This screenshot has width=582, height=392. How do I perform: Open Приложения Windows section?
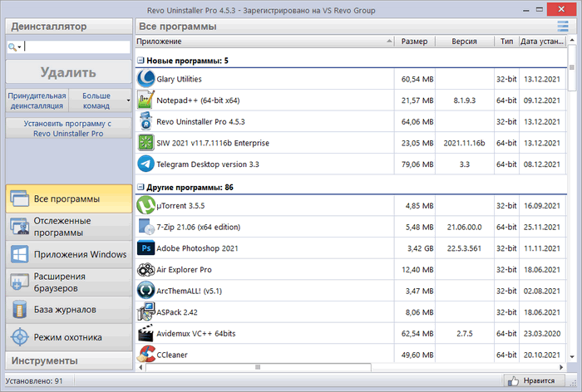point(69,254)
